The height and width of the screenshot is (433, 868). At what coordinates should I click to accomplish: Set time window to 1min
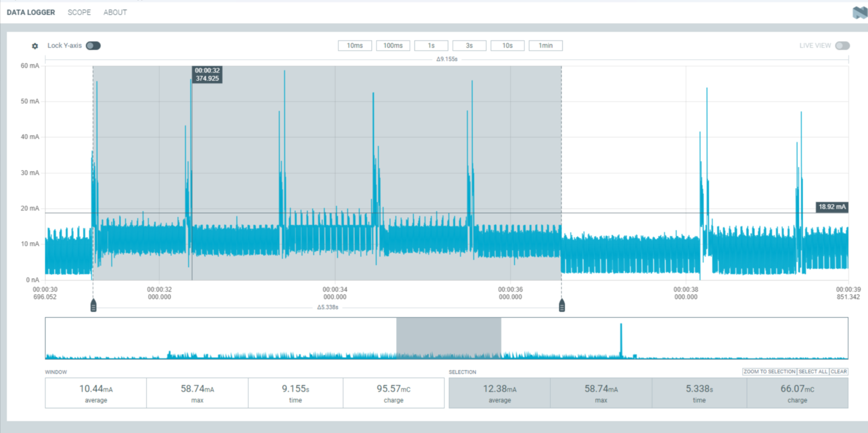pos(546,46)
